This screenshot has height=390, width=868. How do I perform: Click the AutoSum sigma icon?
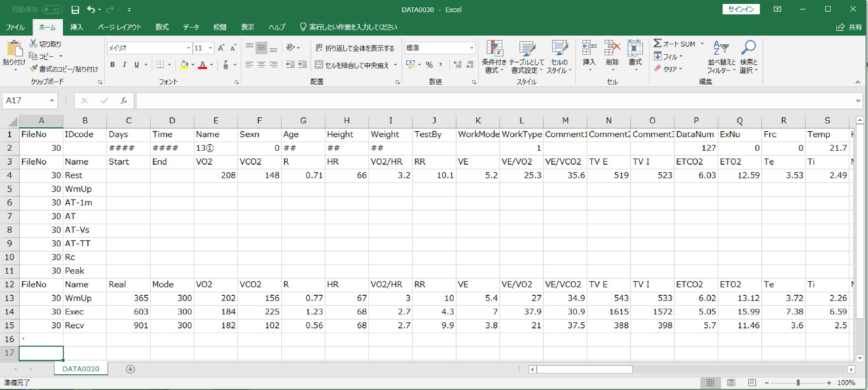coord(658,43)
